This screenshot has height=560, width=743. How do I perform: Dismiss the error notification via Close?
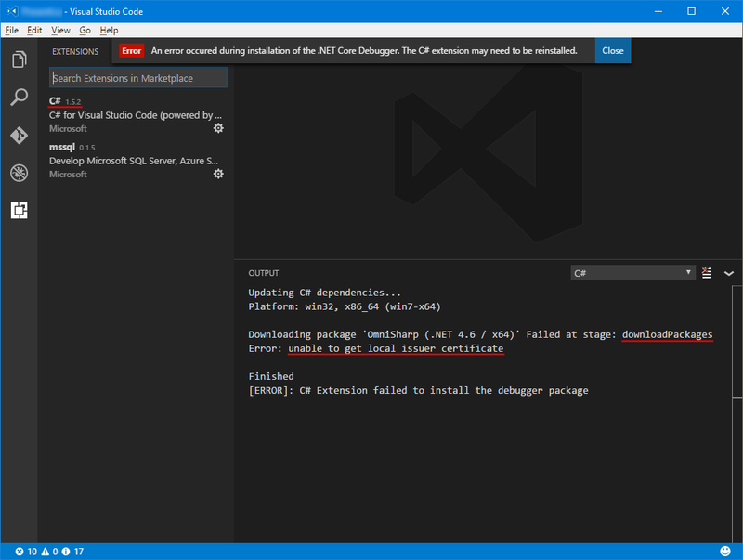click(x=612, y=50)
